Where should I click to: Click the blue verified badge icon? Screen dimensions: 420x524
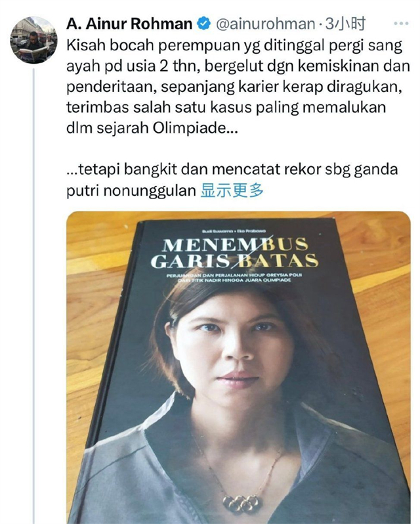pyautogui.click(x=204, y=24)
